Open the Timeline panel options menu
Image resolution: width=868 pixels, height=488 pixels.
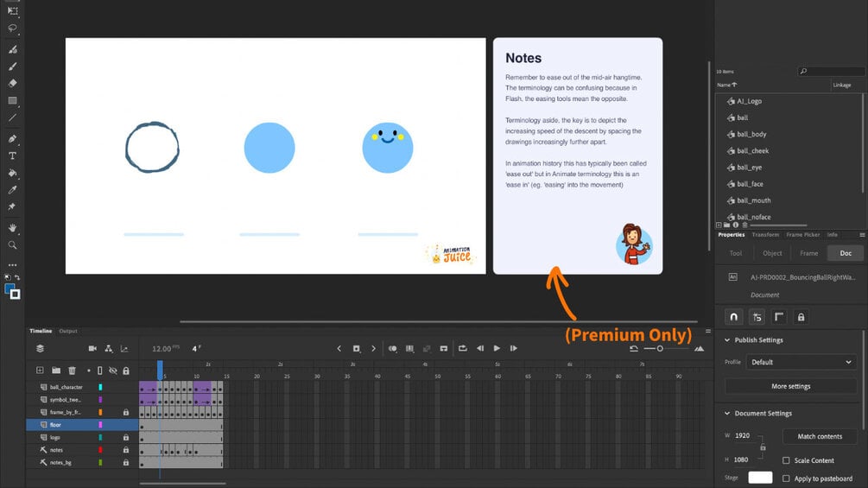pyautogui.click(x=708, y=331)
